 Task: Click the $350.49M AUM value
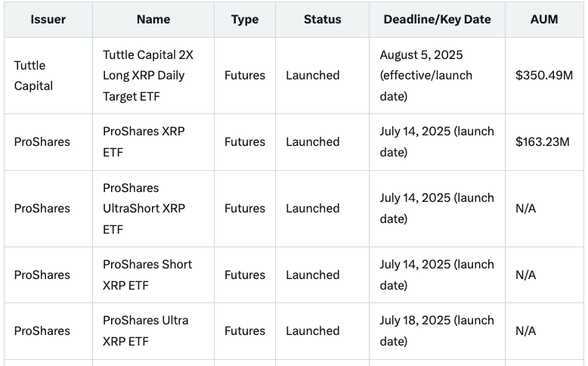[x=542, y=76]
